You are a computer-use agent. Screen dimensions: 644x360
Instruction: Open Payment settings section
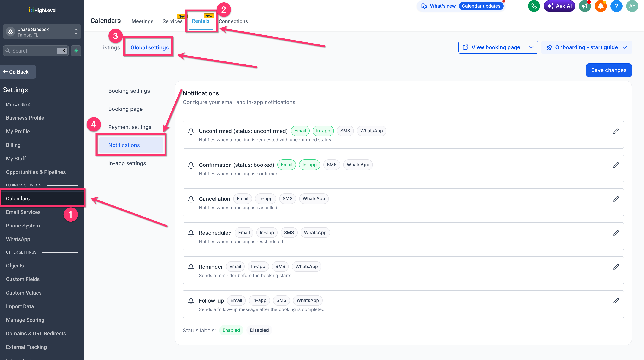coord(130,127)
